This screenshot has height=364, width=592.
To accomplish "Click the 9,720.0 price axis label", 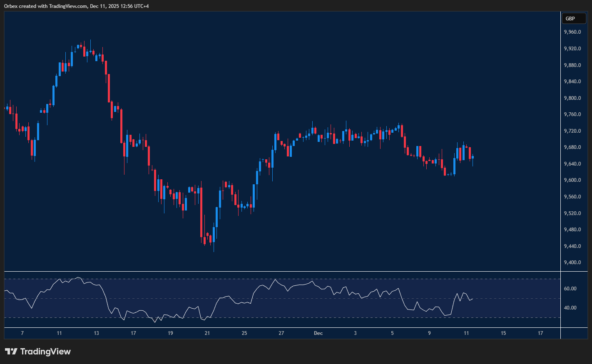I will pyautogui.click(x=572, y=131).
